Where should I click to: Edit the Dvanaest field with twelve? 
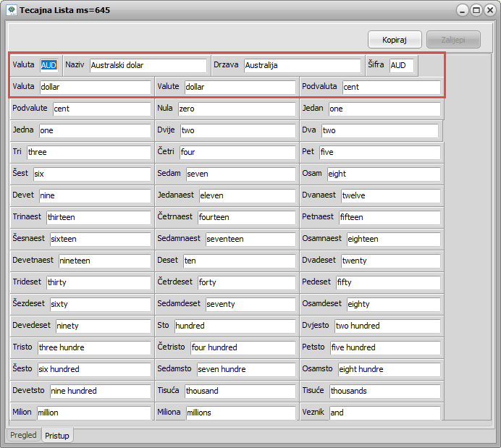click(390, 195)
